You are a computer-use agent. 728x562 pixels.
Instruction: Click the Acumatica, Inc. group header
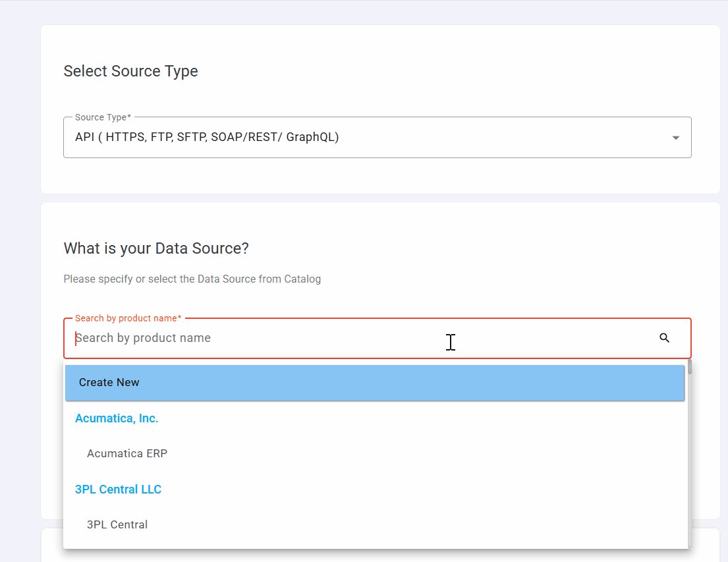117,418
